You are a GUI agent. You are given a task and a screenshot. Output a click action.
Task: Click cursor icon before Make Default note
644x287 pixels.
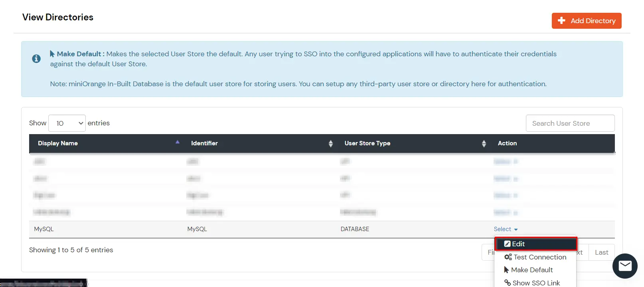pyautogui.click(x=52, y=53)
